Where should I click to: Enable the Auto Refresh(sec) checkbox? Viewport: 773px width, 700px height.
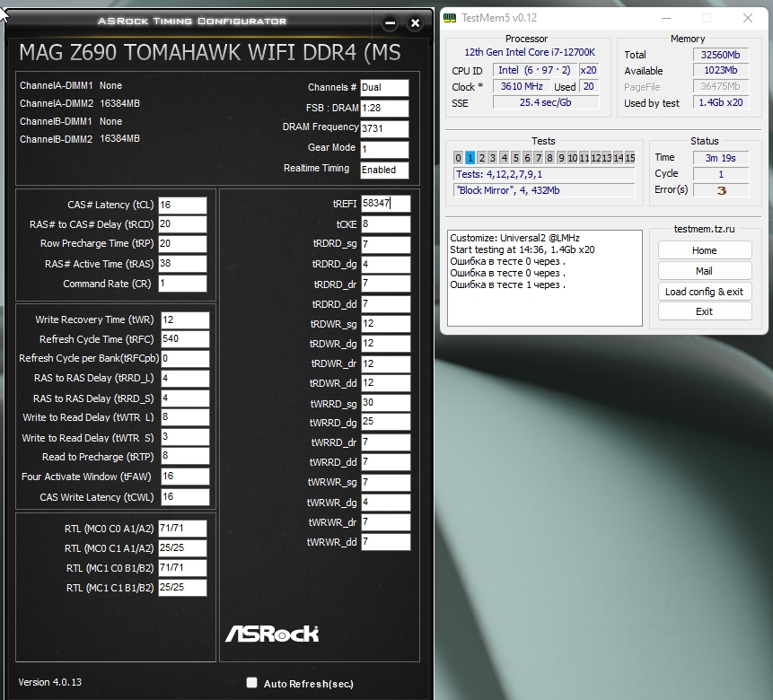click(252, 683)
